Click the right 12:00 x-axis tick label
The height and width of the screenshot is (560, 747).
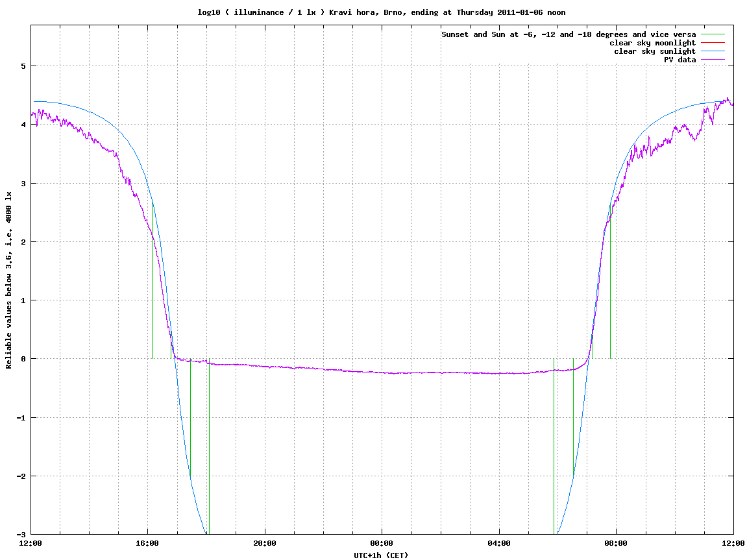[733, 543]
